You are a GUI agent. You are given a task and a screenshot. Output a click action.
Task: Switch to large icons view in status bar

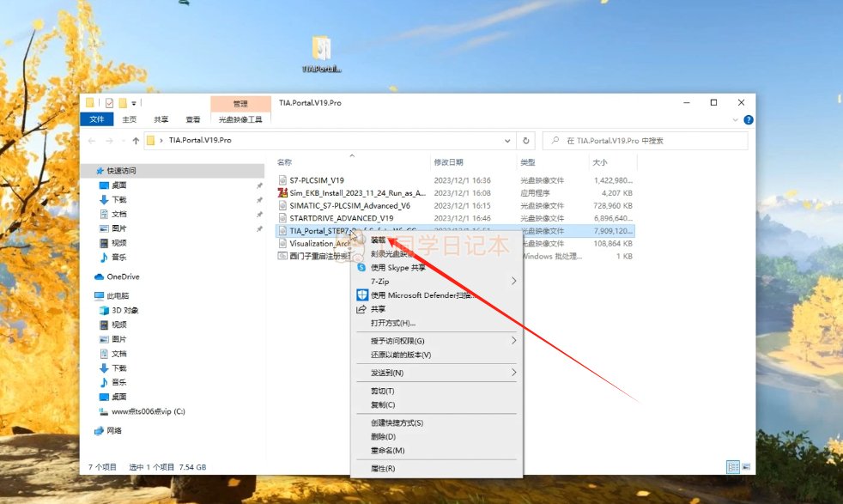[746, 467]
